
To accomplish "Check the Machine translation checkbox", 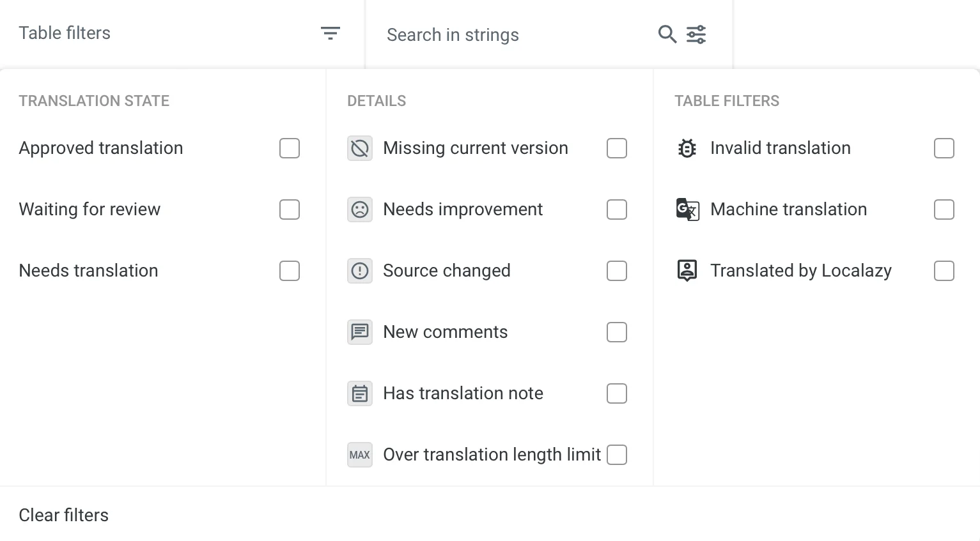I will tap(944, 210).
